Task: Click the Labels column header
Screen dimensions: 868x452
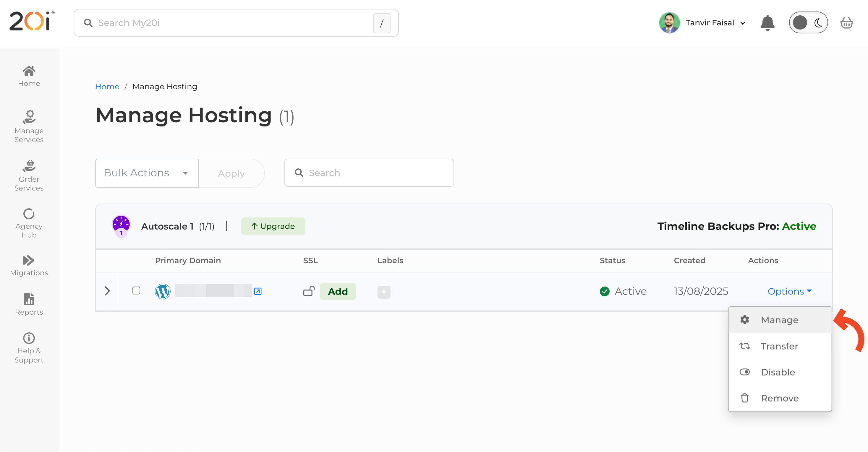Action: 390,260
